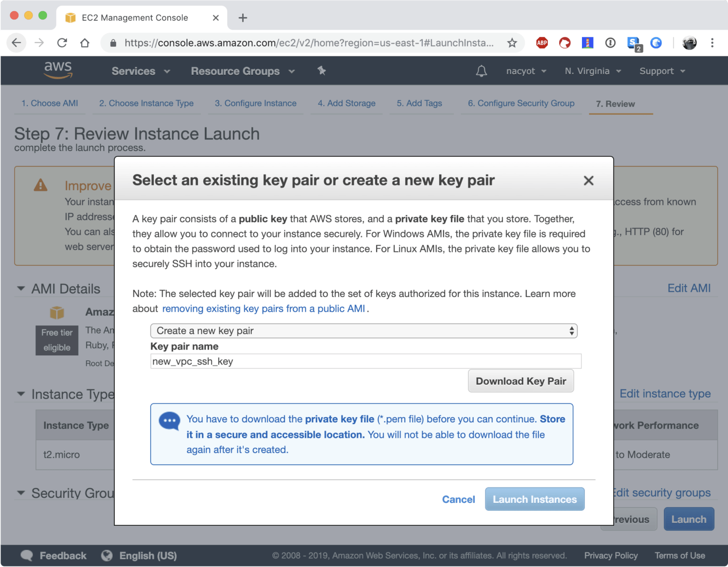Screen dimensions: 728x567
Task: View site info via the lock icon
Action: click(x=113, y=43)
